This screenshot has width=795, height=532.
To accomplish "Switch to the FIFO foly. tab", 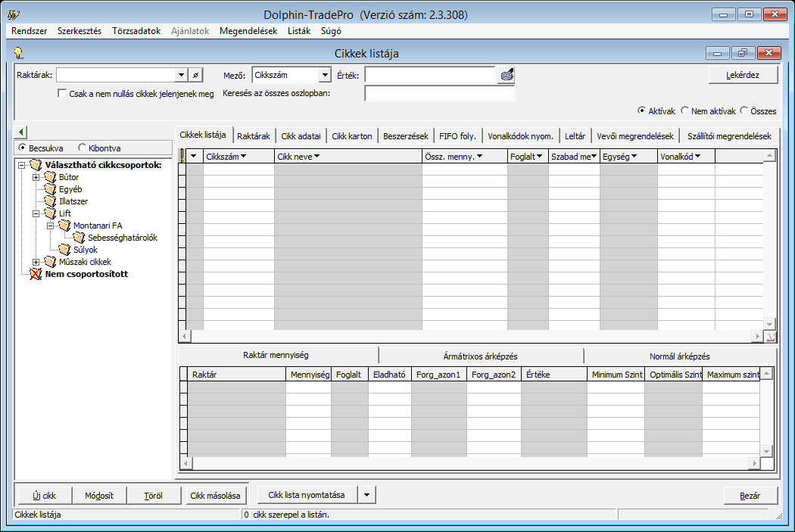I will tap(457, 135).
